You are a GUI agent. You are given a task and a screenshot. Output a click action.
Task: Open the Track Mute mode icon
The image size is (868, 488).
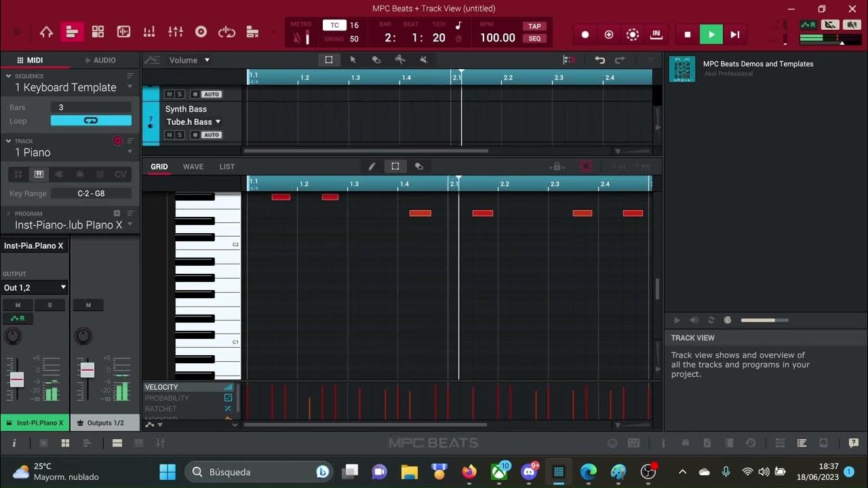[252, 32]
